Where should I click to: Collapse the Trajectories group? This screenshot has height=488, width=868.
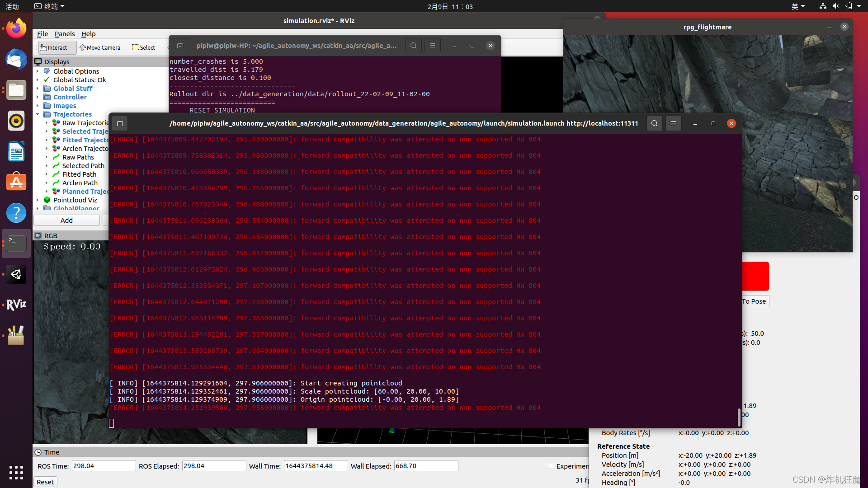click(38, 114)
